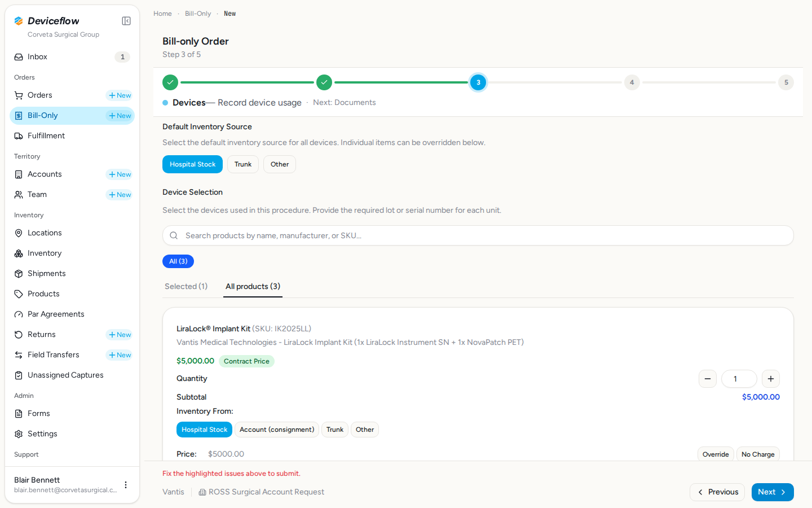812x508 pixels.
Task: Open Locations pin icon
Action: coord(19,233)
